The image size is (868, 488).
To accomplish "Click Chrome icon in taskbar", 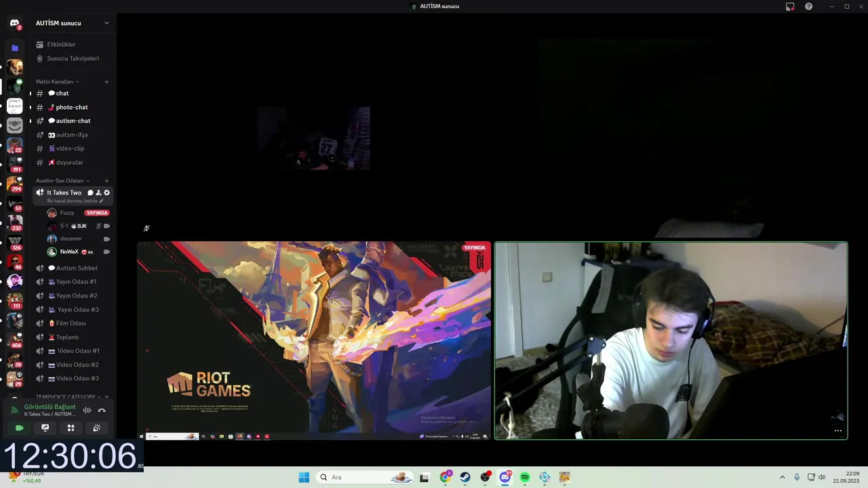I will click(445, 477).
